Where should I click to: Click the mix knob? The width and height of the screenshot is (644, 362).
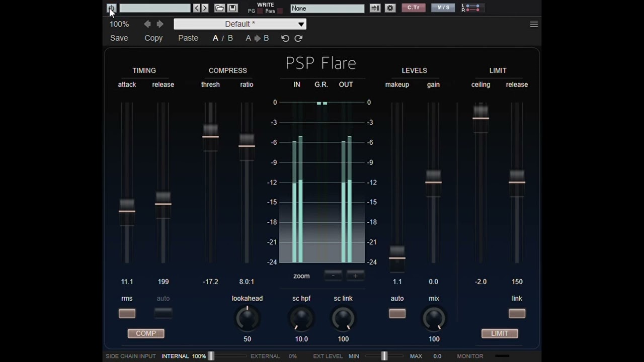click(x=434, y=318)
